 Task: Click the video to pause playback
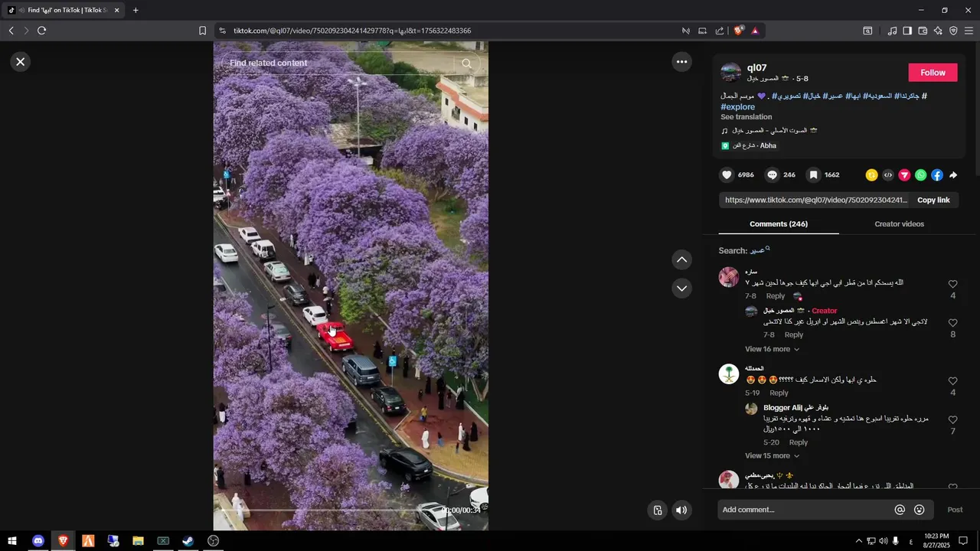pos(351,285)
